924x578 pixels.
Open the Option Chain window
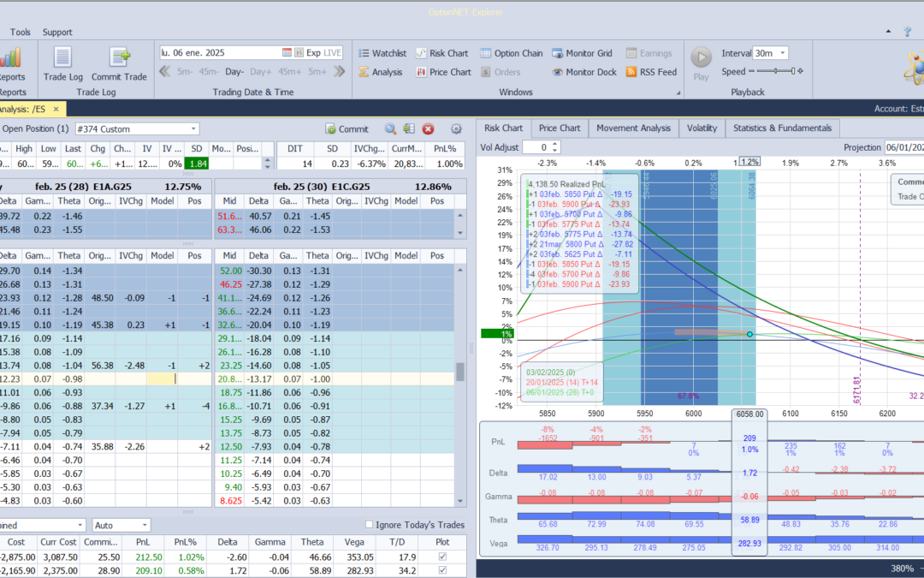(512, 53)
